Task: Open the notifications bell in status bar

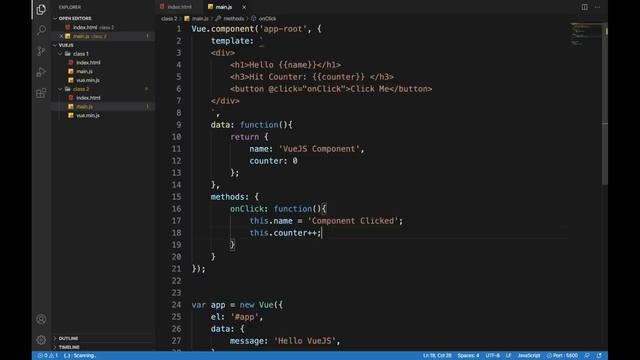Action: point(599,356)
